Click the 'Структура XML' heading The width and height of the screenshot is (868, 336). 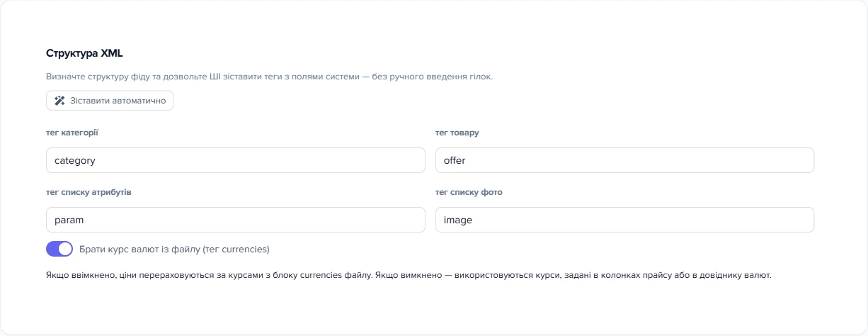click(x=85, y=53)
